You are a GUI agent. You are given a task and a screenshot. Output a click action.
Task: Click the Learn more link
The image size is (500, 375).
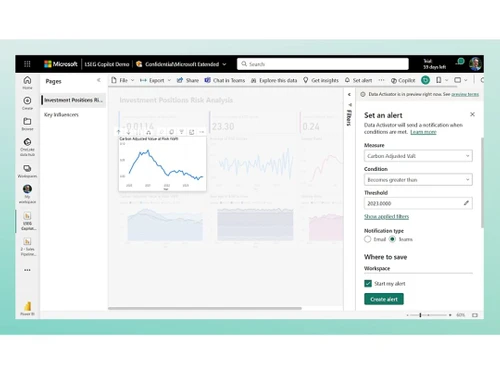pyautogui.click(x=423, y=132)
